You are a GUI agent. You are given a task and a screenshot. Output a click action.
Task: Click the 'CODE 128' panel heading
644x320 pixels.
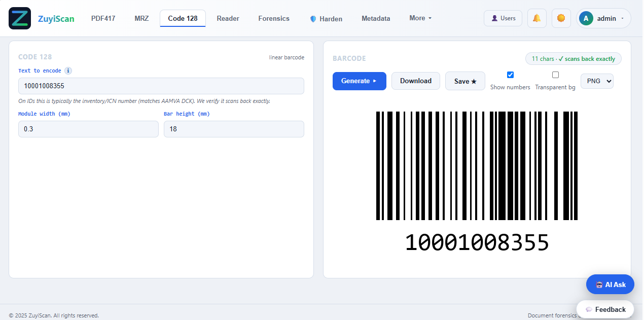pos(35,57)
